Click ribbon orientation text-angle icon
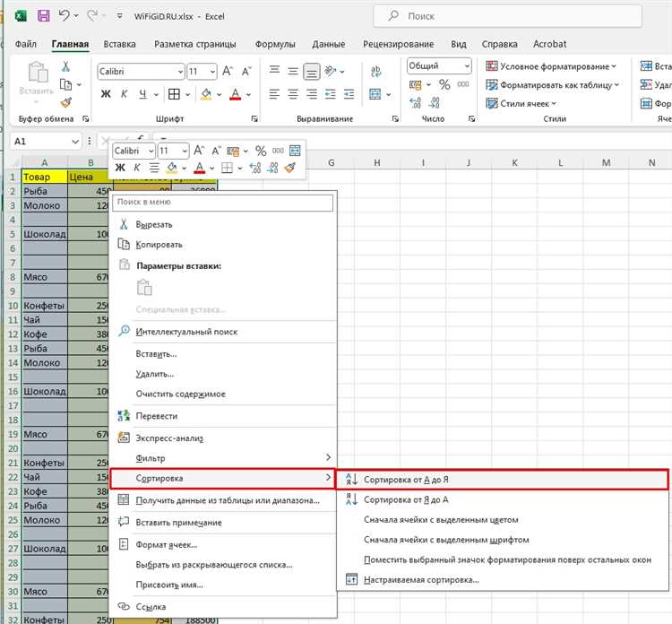Viewport: 672px width, 624px height. 331,71
